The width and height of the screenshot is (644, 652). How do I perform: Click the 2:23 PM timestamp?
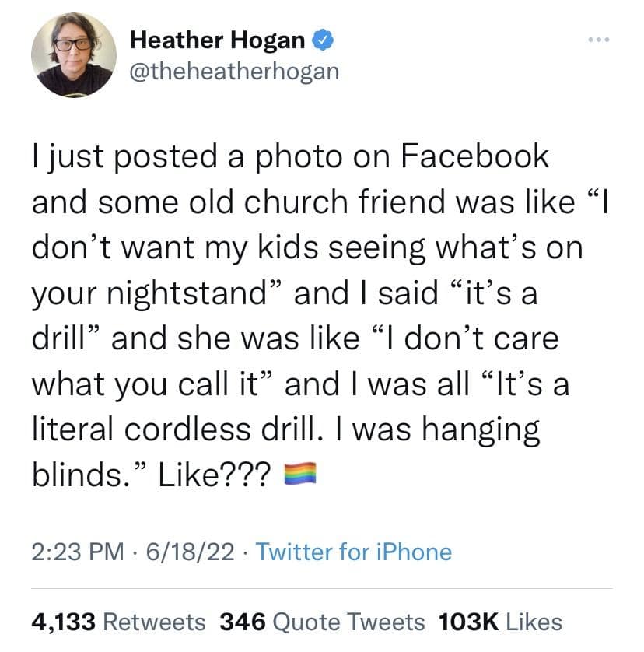click(78, 552)
